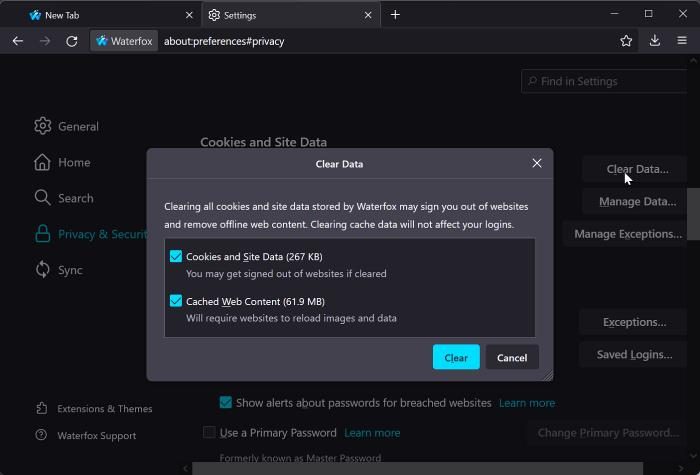Click 'Will require websites to reload' text
Screen dimensions: 700x475
[x=291, y=318]
